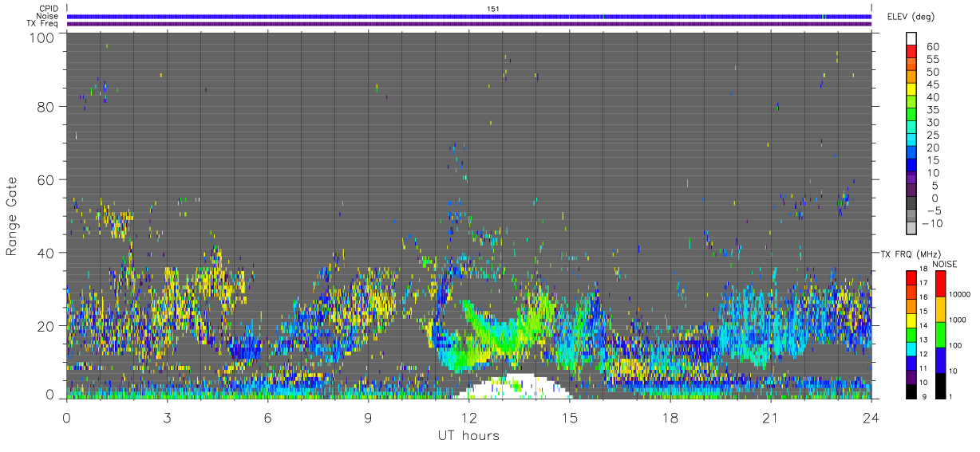Click the green 30-35 ELEV colorbar segment
980x452 pixels.
911,116
